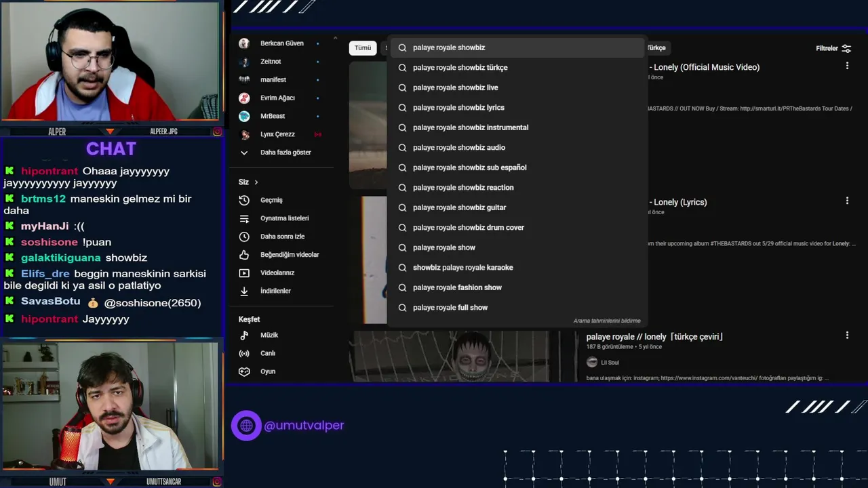Click the Filtreler sliders icon
This screenshot has height=488, width=868.
pyautogui.click(x=846, y=48)
